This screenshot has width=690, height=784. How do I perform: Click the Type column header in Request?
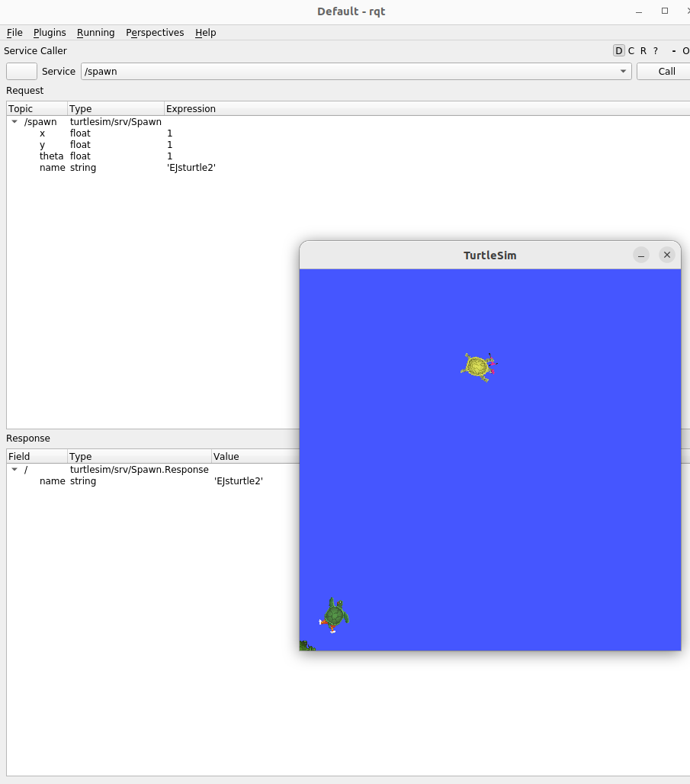click(115, 108)
